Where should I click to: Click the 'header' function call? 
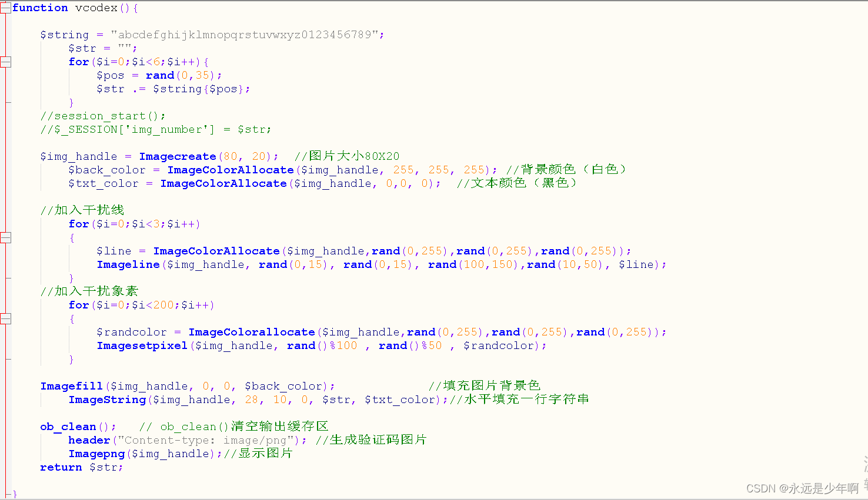(89, 440)
